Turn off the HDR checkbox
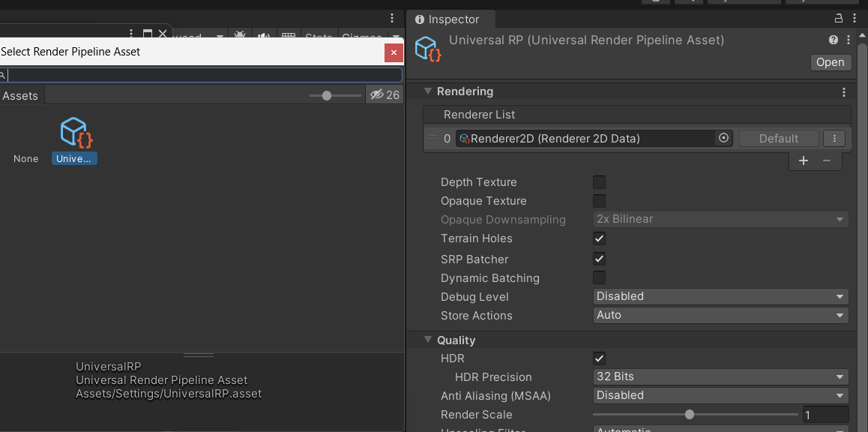The height and width of the screenshot is (432, 868). (x=599, y=358)
